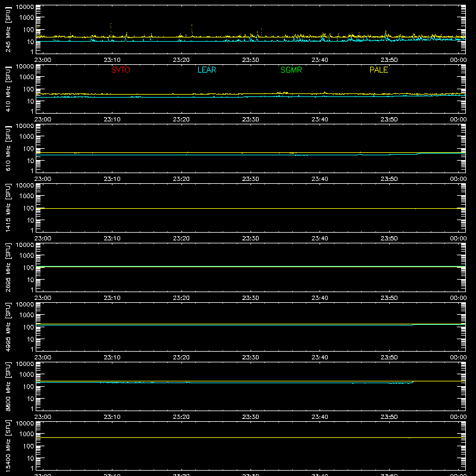Image resolution: width=476 pixels, height=476 pixels.
Task: Click the 100 tick on the 8800 MHz axis
Action: point(29,387)
